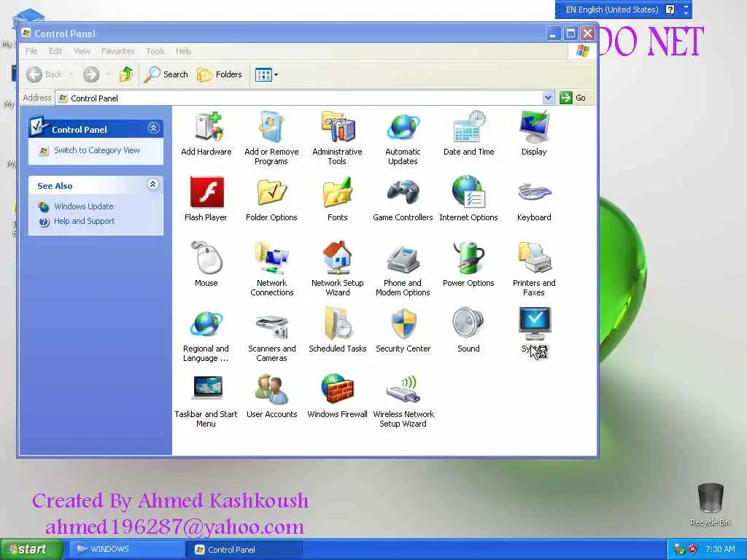Image resolution: width=747 pixels, height=560 pixels.
Task: Switch to Category View
Action: (97, 150)
